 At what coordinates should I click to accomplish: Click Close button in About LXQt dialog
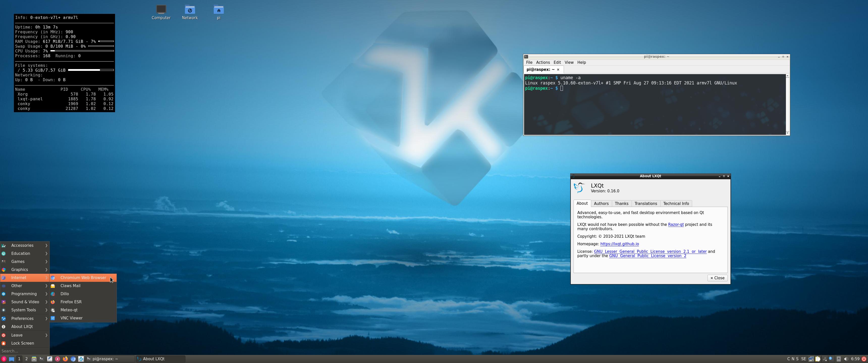[x=717, y=277]
